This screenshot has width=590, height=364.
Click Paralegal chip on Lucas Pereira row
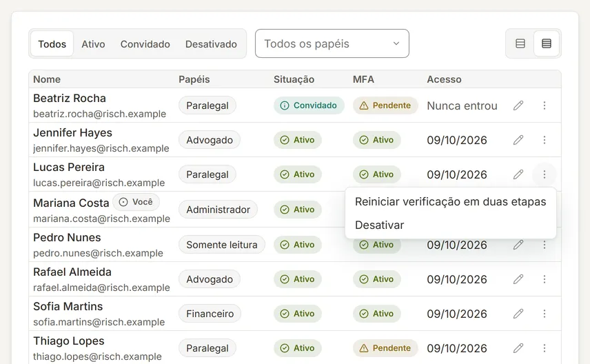(x=207, y=174)
